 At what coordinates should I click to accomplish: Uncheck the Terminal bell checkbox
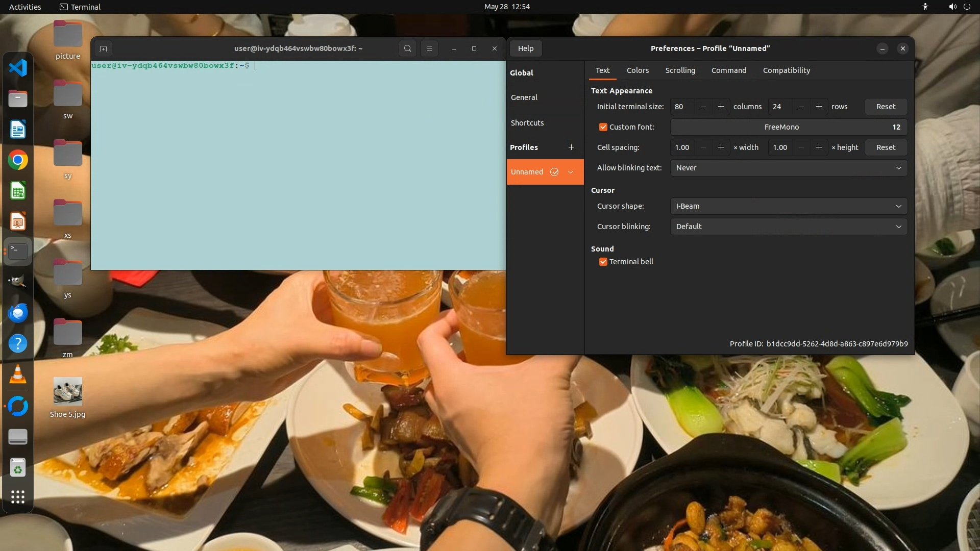603,262
